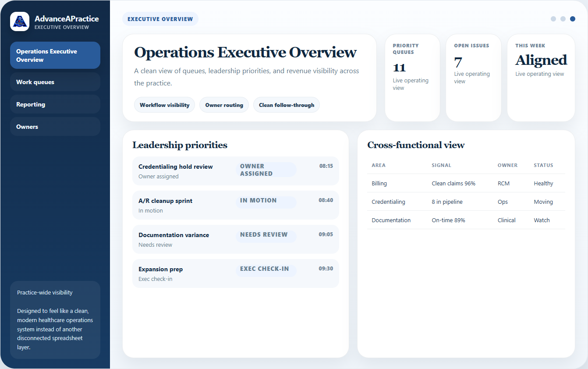Select the active third pagination dot
The height and width of the screenshot is (369, 588).
(573, 19)
